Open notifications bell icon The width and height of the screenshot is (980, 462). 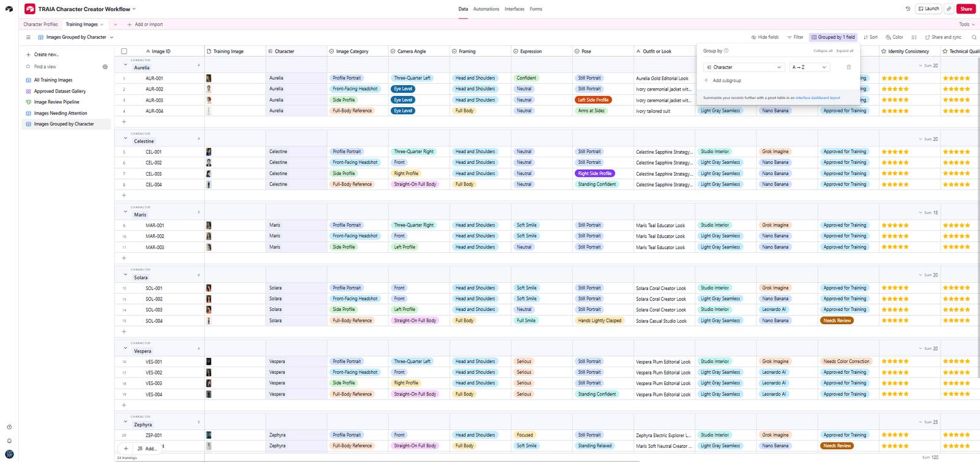coord(9,441)
